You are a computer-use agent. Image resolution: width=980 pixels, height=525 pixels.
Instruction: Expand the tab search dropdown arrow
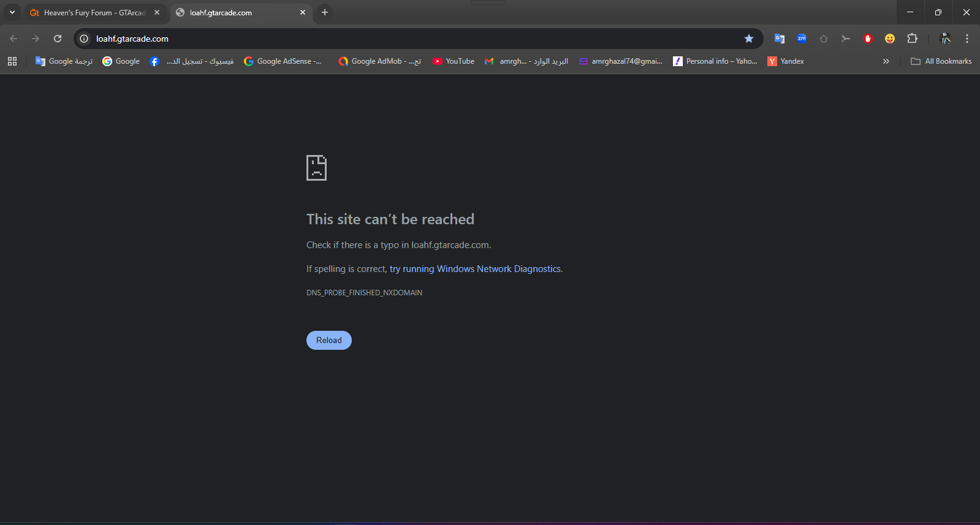point(12,12)
